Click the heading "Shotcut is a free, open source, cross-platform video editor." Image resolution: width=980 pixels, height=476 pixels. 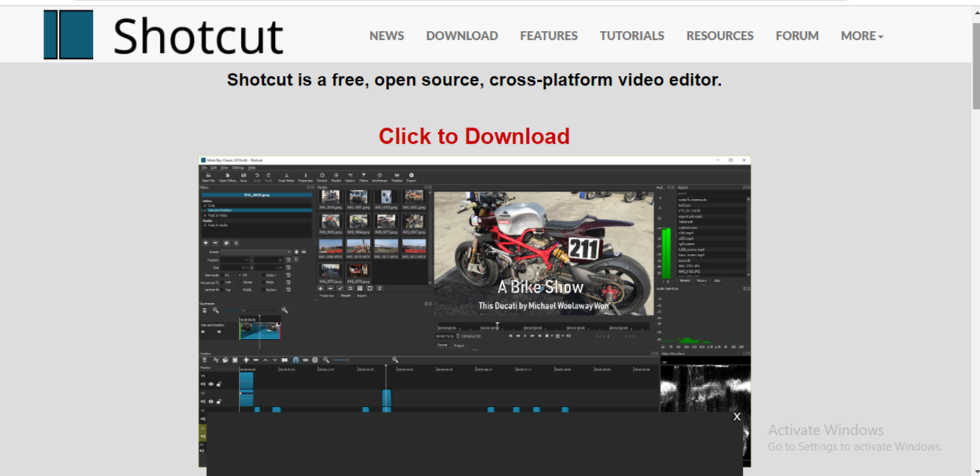point(475,80)
